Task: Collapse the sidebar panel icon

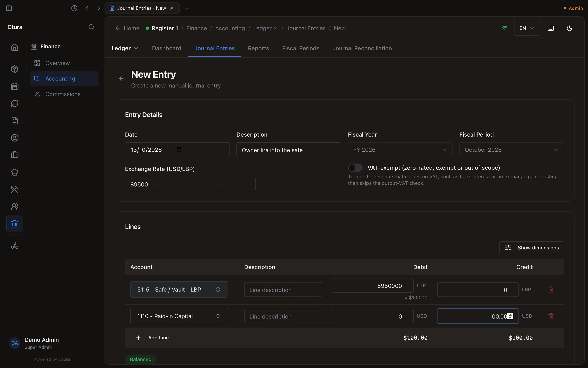Action: [x=9, y=8]
